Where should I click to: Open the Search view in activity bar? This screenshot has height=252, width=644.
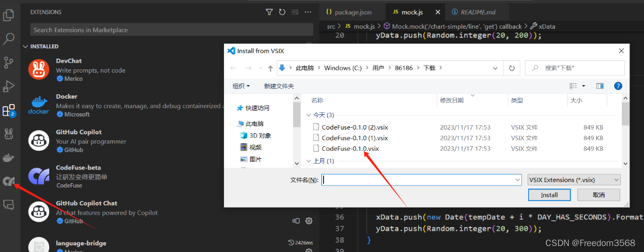pyautogui.click(x=9, y=39)
